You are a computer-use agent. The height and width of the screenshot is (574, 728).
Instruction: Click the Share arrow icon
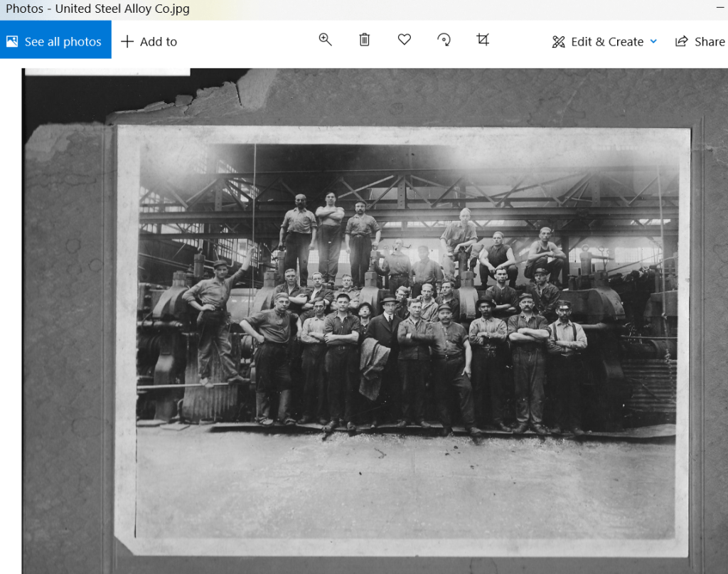pos(682,41)
